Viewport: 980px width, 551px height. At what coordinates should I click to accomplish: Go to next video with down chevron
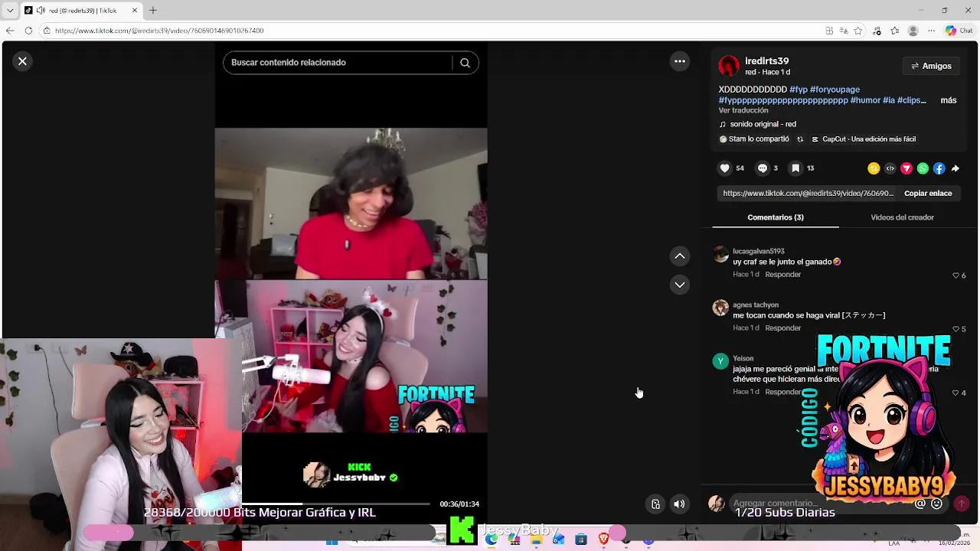[680, 285]
